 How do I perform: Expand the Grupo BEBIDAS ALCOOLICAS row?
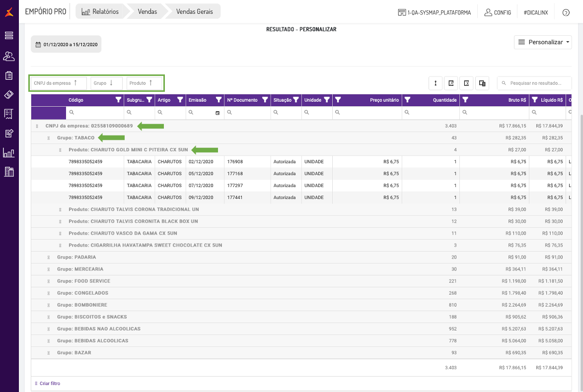[x=48, y=341]
